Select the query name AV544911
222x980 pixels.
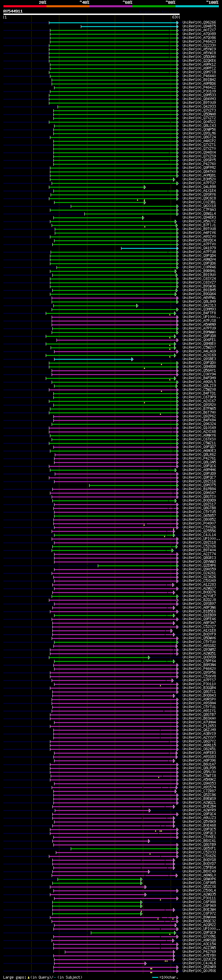[x=13, y=11]
